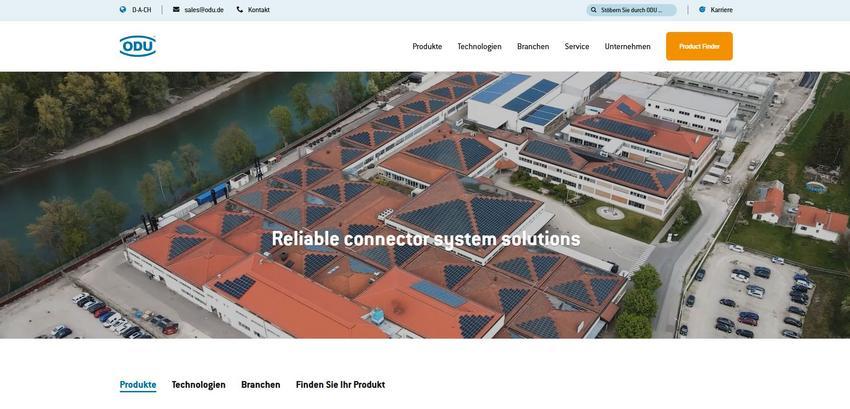Click the 'Reliable connector system solutions' headline
Screen dimensions: 850x409
coord(426,239)
